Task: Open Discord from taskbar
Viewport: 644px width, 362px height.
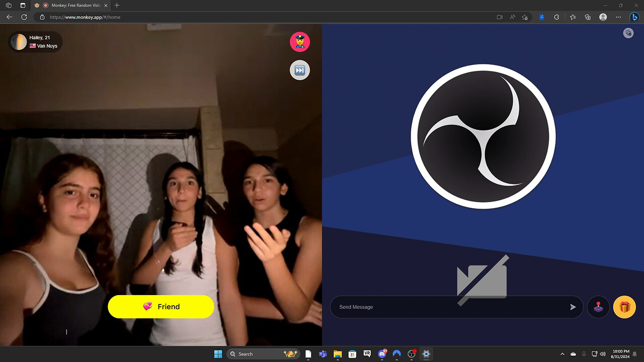Action: click(x=382, y=354)
